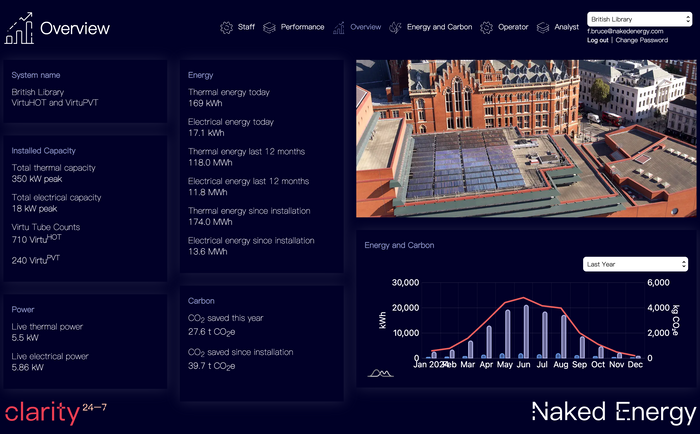700x434 pixels.
Task: Click the Operator gear icon
Action: coord(486,28)
